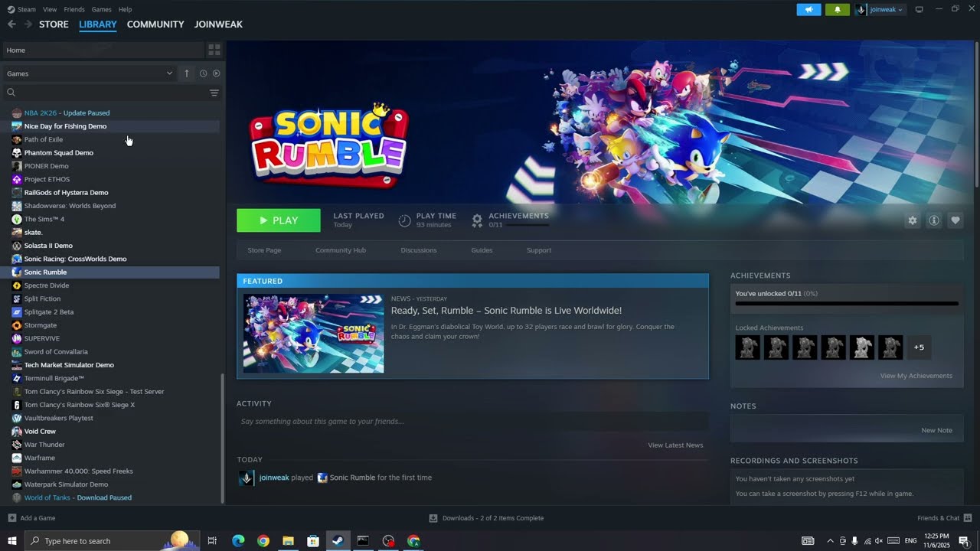980x551 pixels.
Task: Click the Add a Game plus icon
Action: coord(11,518)
